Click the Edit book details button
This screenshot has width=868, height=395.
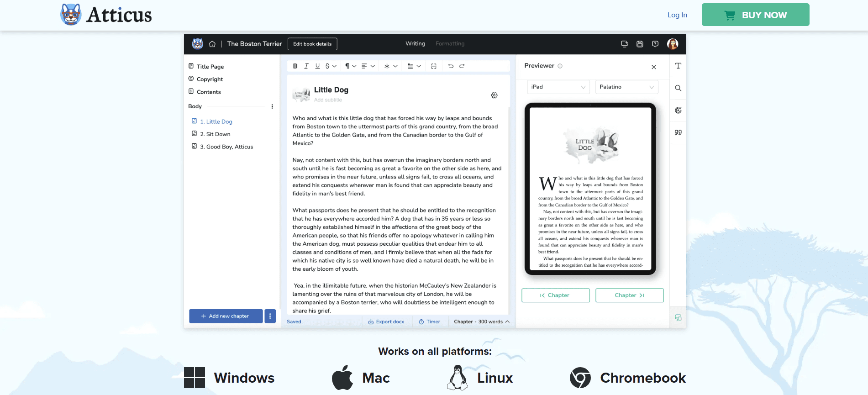pos(312,44)
